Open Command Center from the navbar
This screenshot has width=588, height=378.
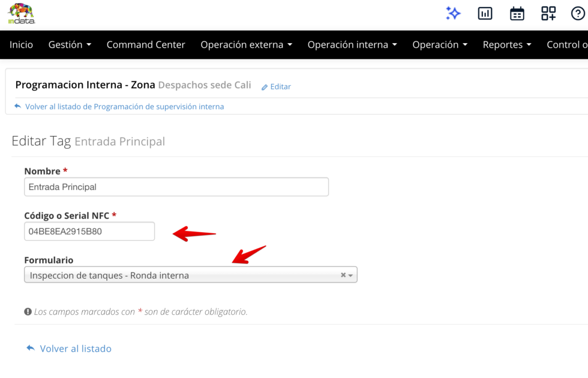pyautogui.click(x=146, y=45)
